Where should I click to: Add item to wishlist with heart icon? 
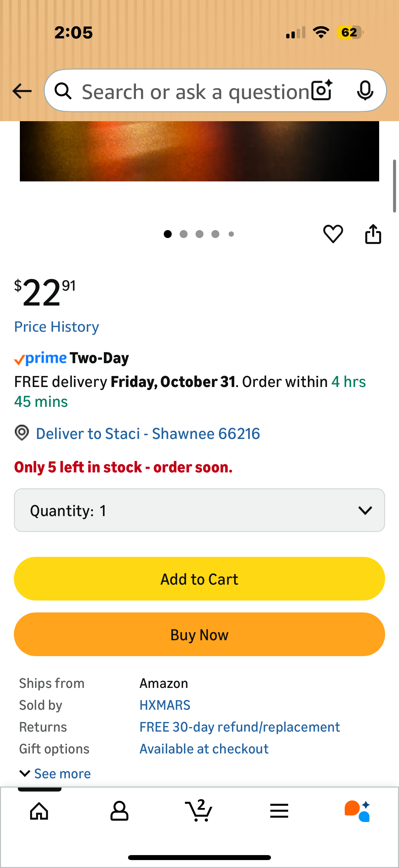pyautogui.click(x=333, y=234)
